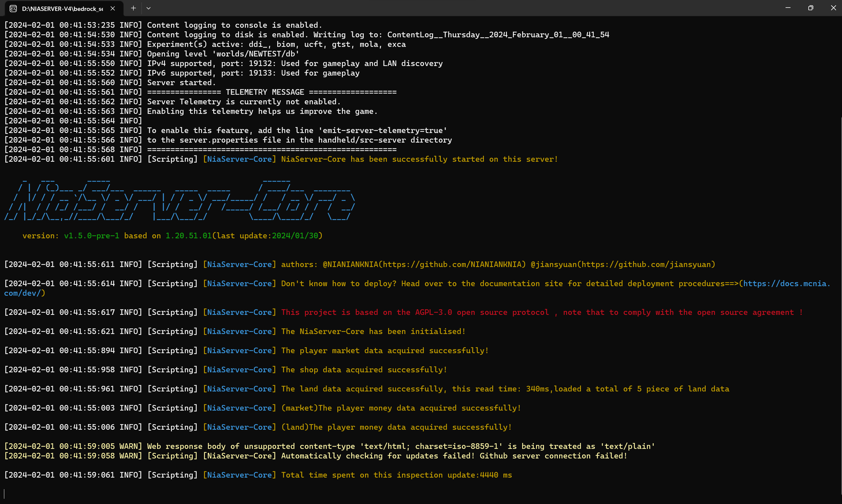Click the https://github.com/jiansyuan author URL
The image size is (842, 504).
tap(646, 265)
